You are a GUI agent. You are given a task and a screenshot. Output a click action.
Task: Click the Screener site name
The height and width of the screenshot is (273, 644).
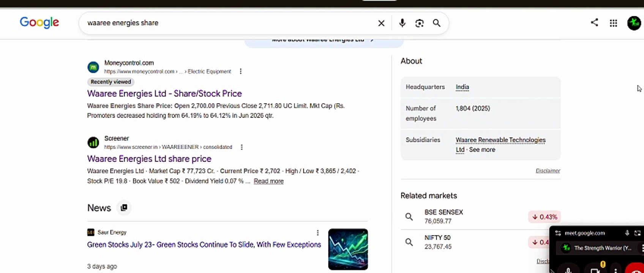117,138
